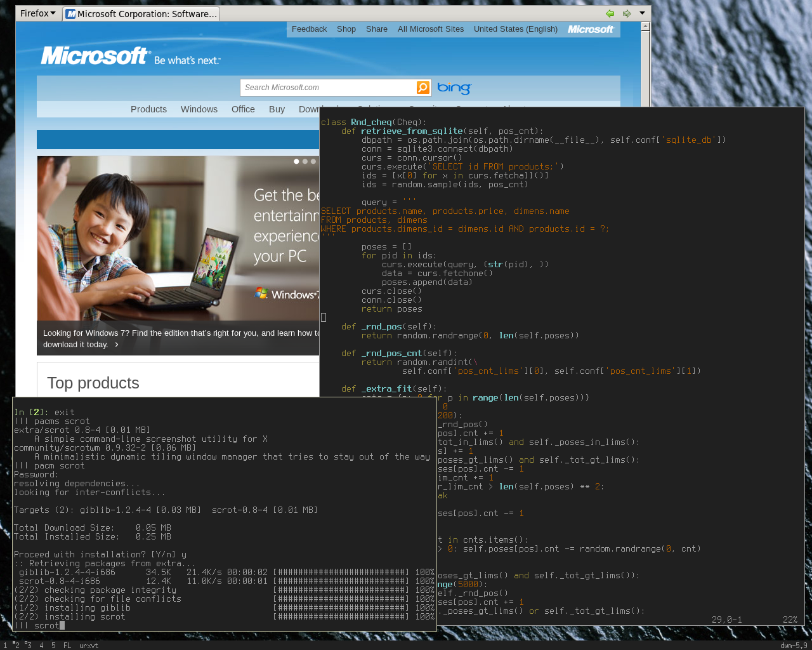Open the All Microsoft Sites link

pos(430,29)
